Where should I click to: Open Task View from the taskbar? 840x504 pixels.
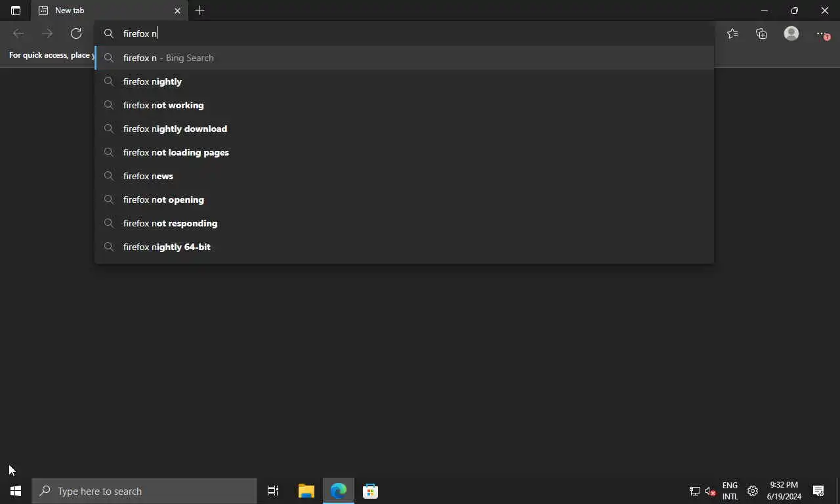273,491
